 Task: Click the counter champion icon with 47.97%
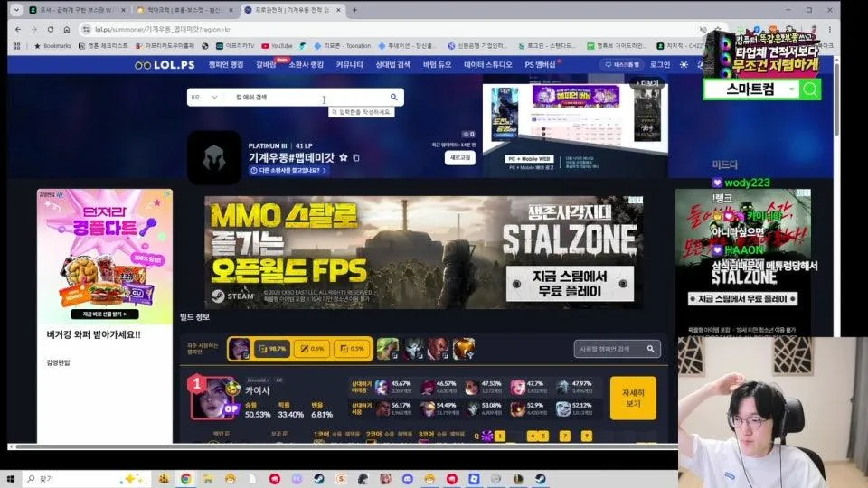(x=562, y=387)
